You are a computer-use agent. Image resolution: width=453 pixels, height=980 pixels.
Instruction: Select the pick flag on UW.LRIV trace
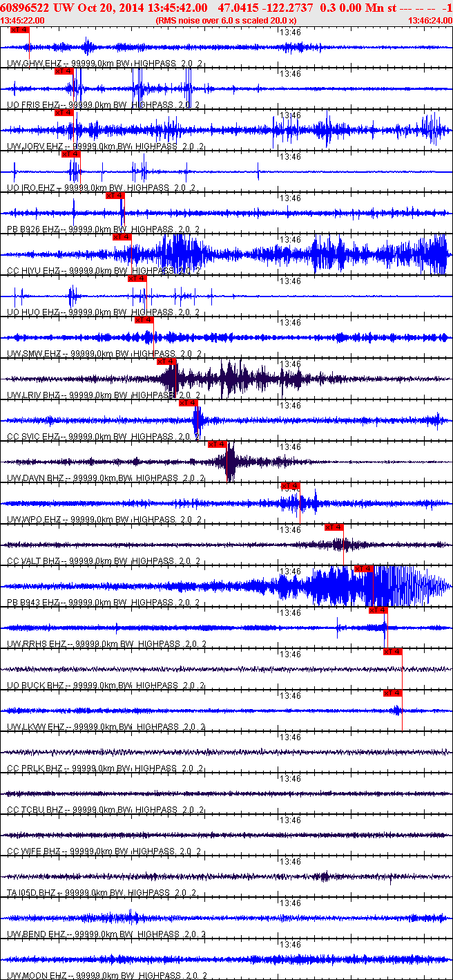click(166, 361)
